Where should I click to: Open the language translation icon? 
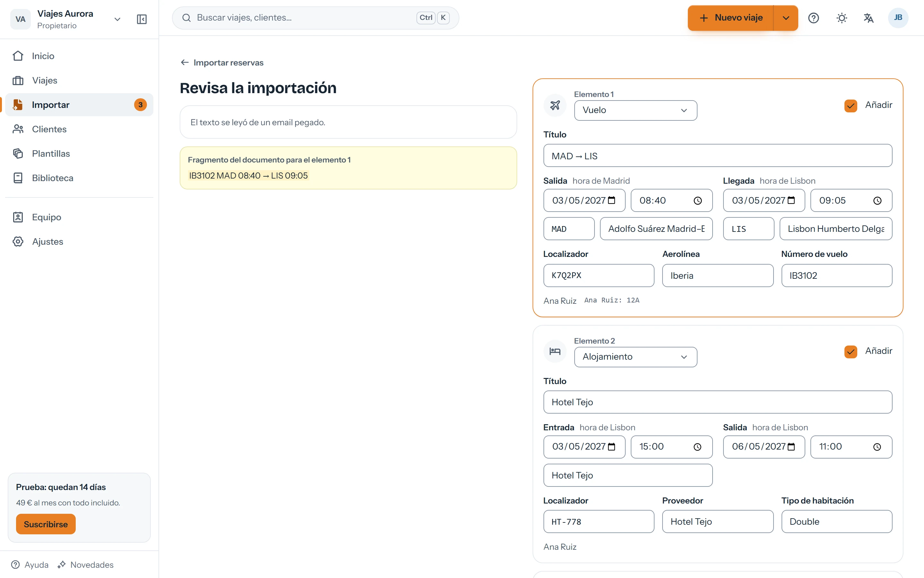[x=868, y=18]
